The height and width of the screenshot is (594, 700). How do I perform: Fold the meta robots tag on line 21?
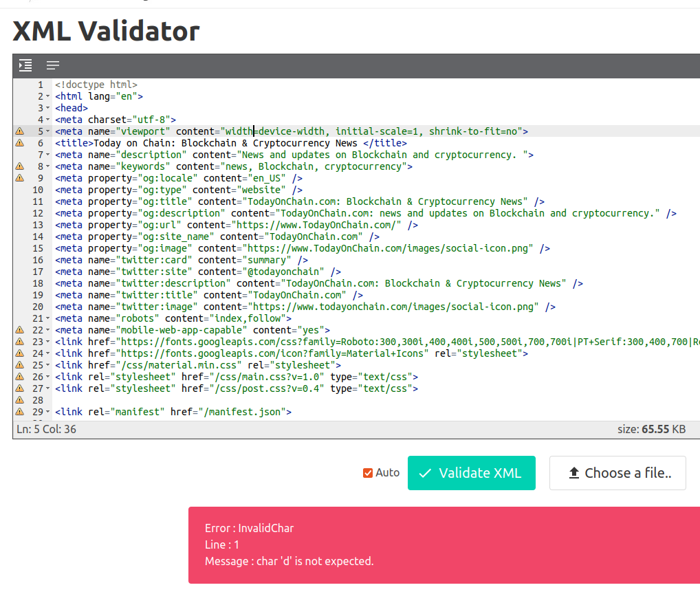click(47, 319)
